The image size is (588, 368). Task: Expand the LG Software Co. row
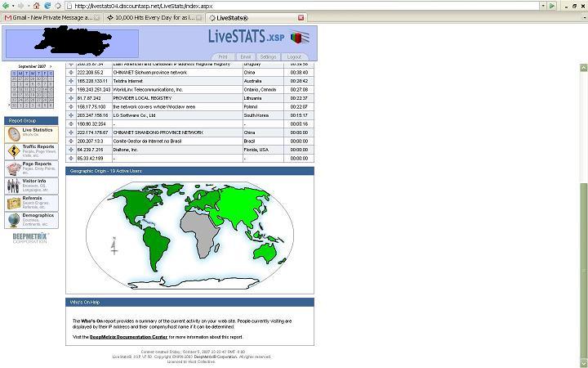(x=71, y=115)
